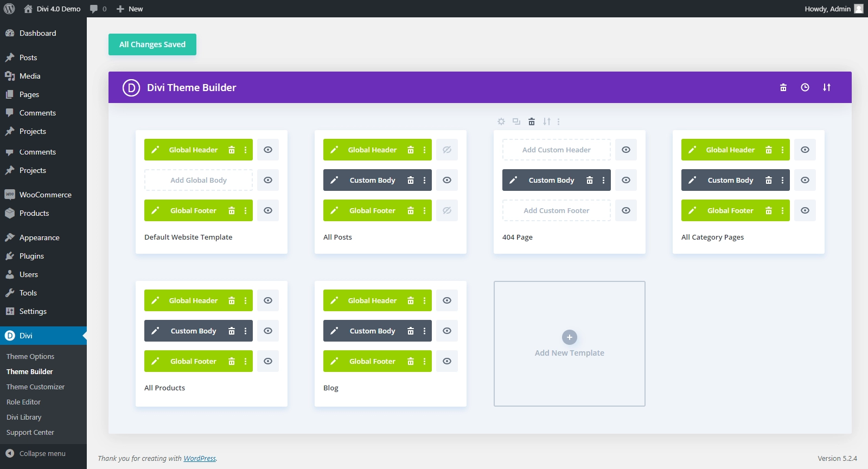The height and width of the screenshot is (469, 868).
Task: Click New in the admin bar
Action: click(130, 9)
